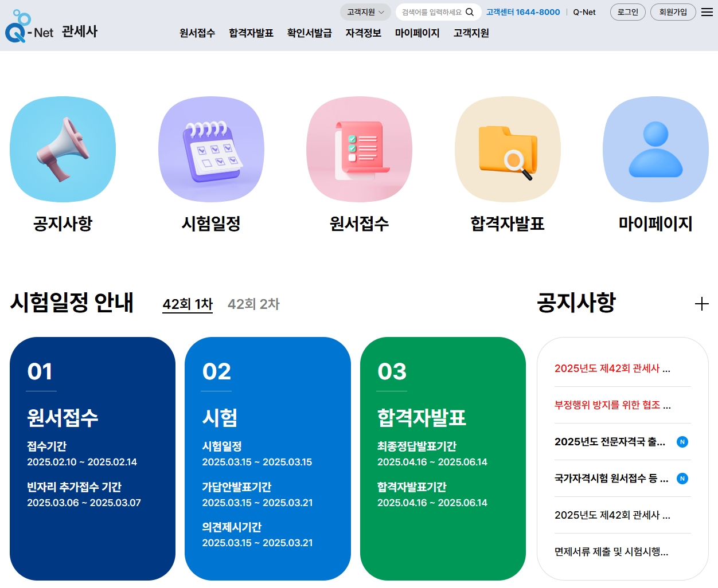
Task: Expand 공지사항 list with the plus button
Action: (x=701, y=304)
